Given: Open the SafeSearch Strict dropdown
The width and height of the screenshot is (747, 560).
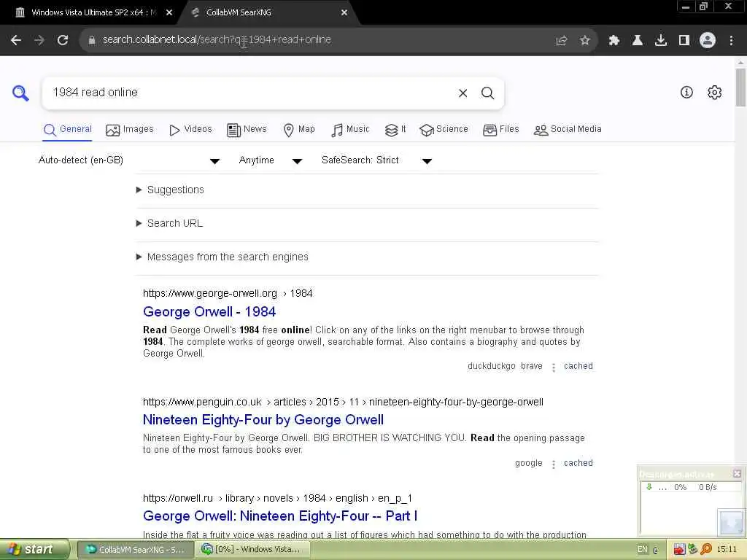Looking at the screenshot, I should point(376,160).
